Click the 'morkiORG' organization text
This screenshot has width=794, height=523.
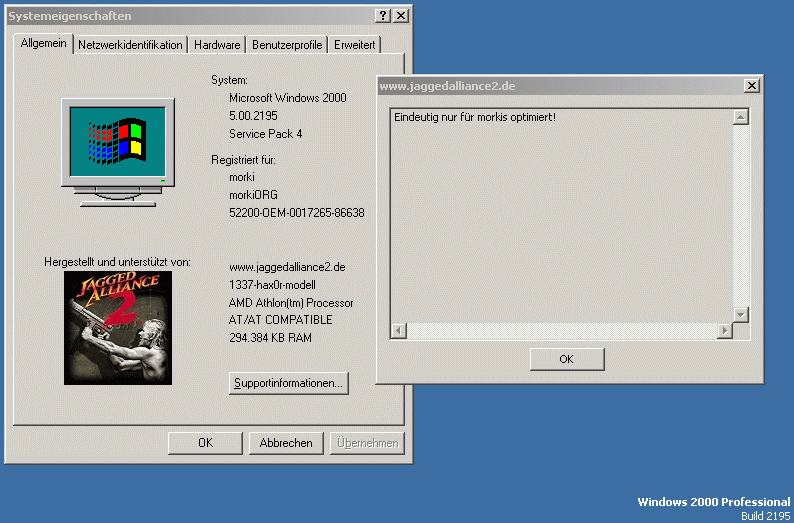coord(253,195)
